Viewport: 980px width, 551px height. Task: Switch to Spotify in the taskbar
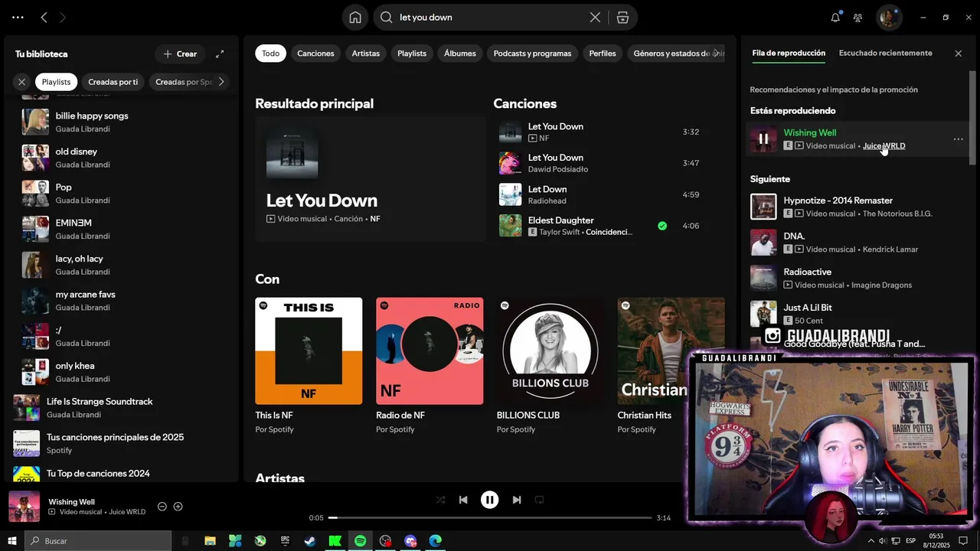coord(360,541)
